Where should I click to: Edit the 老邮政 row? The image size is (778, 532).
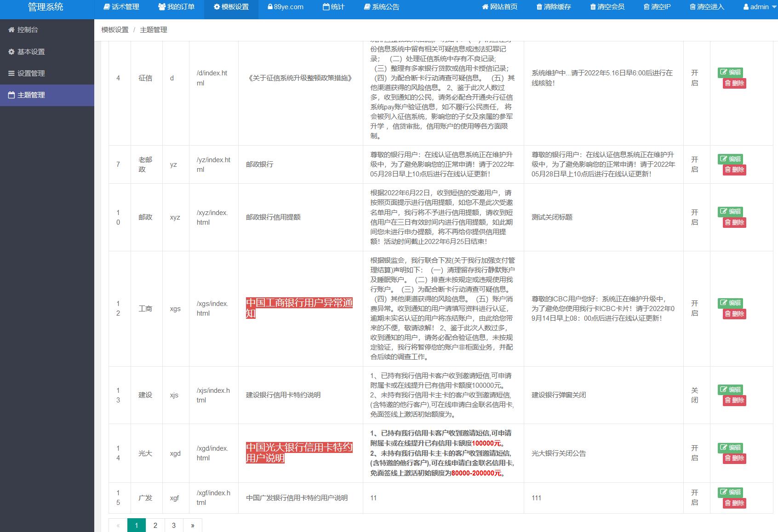click(731, 159)
